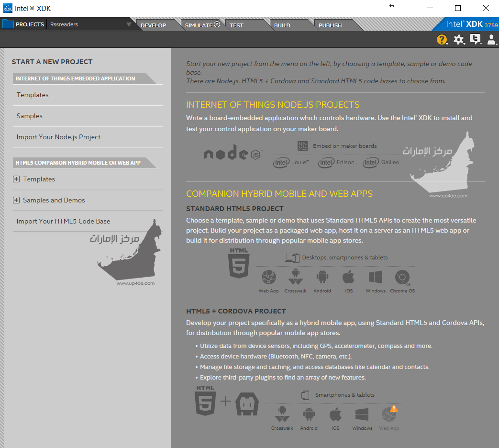Click the Node.js logo
Screen dimensions: 499x448
(233, 152)
